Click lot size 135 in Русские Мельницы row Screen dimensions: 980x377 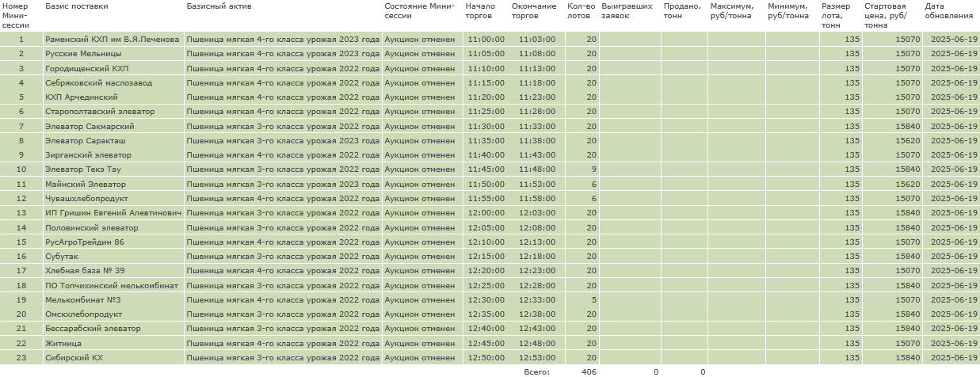tap(841, 54)
